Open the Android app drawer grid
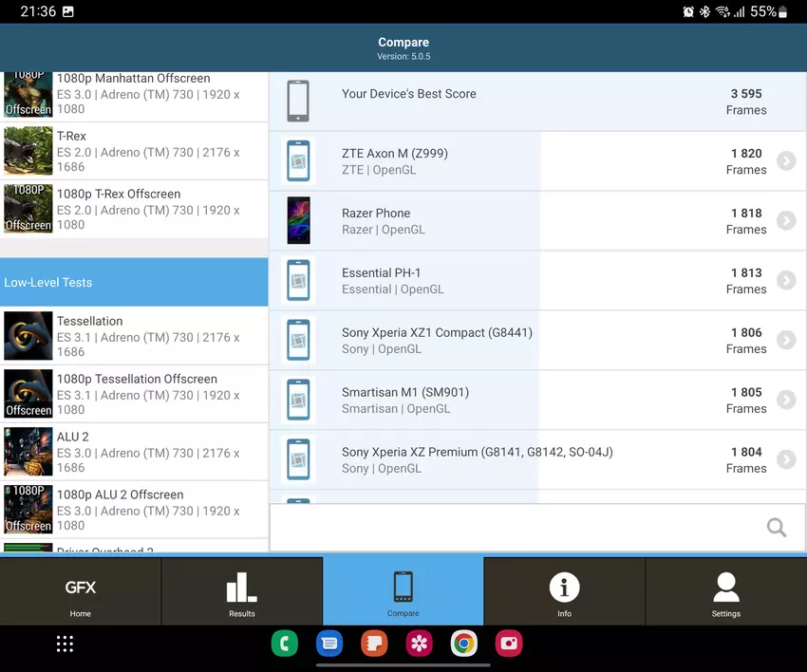Viewport: 807px width, 672px height. click(65, 644)
